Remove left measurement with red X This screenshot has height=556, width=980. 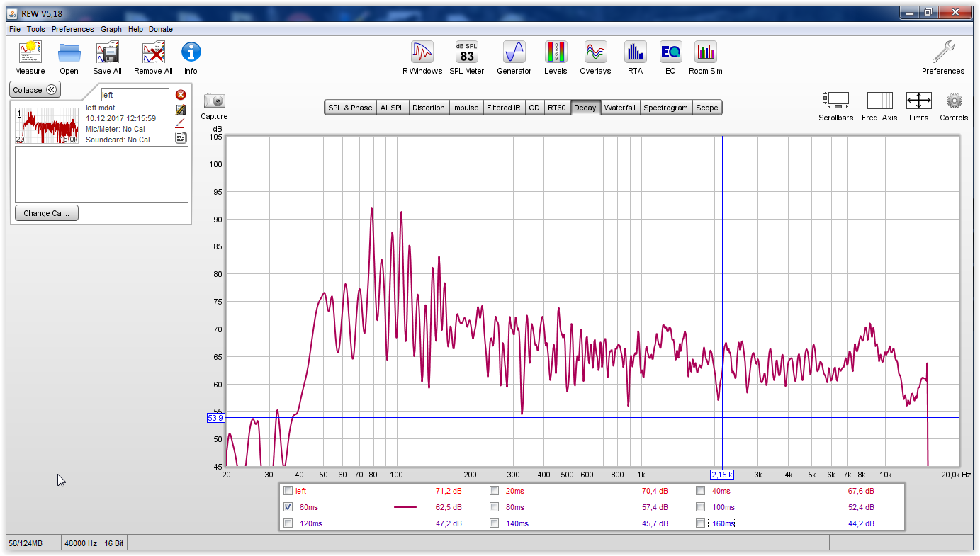181,95
